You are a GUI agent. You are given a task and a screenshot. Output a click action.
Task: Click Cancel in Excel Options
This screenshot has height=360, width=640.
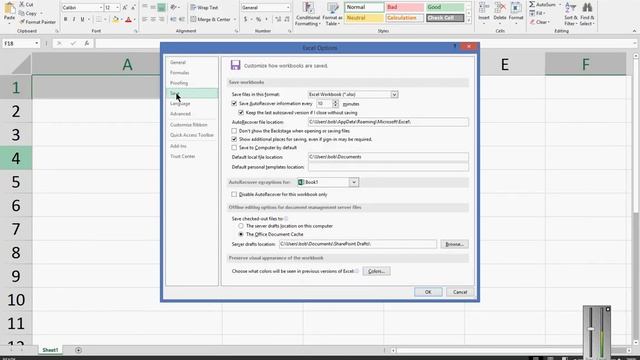point(460,292)
